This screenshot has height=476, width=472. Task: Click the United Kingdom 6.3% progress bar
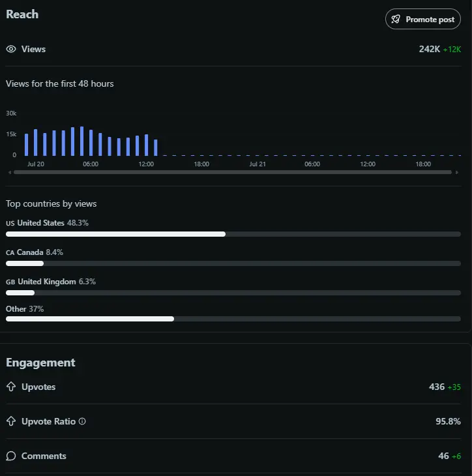point(233,293)
